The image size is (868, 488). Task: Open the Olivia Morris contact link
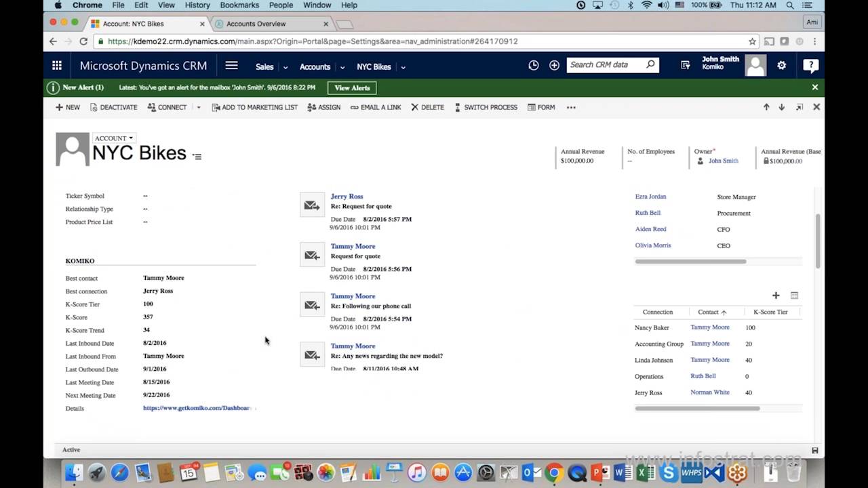(652, 245)
